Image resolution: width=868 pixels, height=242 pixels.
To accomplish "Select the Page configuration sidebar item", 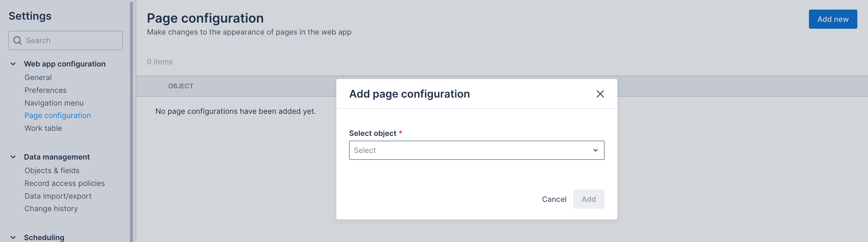I will [x=57, y=115].
